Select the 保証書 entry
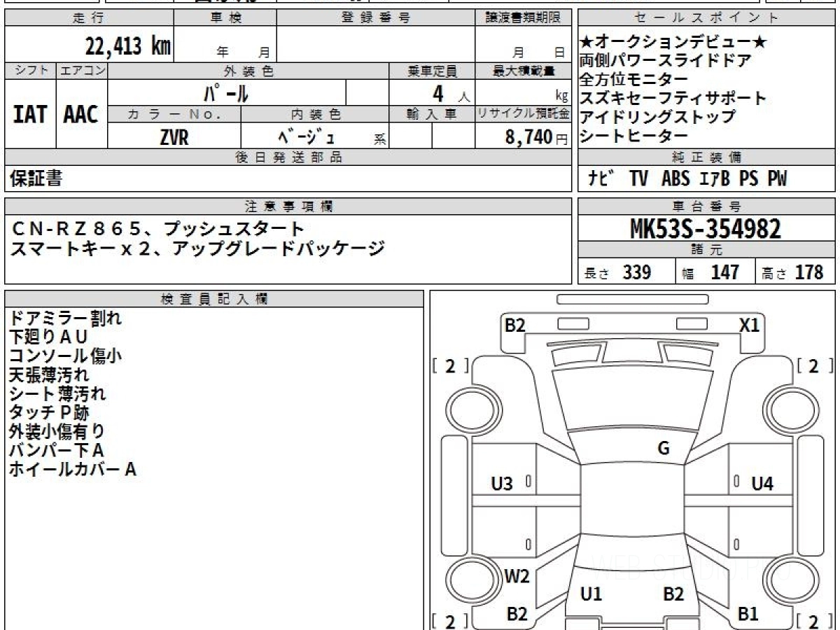The width and height of the screenshot is (840, 630). pos(36,179)
